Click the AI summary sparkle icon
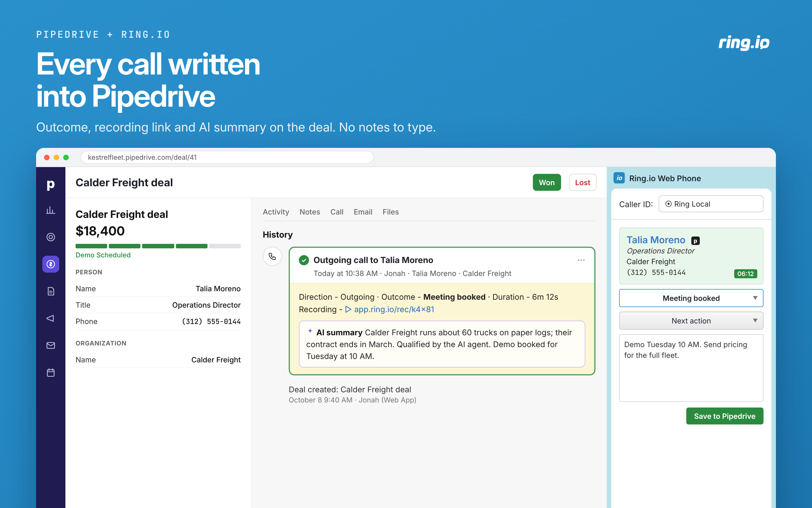 pos(310,331)
